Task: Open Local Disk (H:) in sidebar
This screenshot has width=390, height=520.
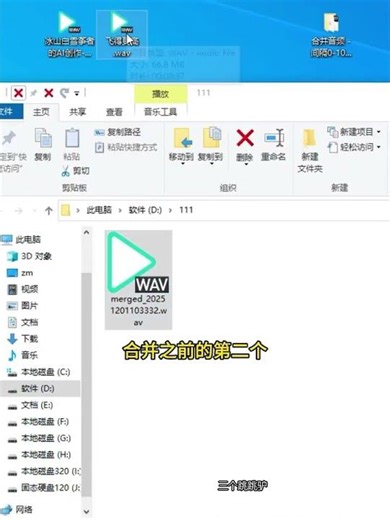Action: pos(40,455)
